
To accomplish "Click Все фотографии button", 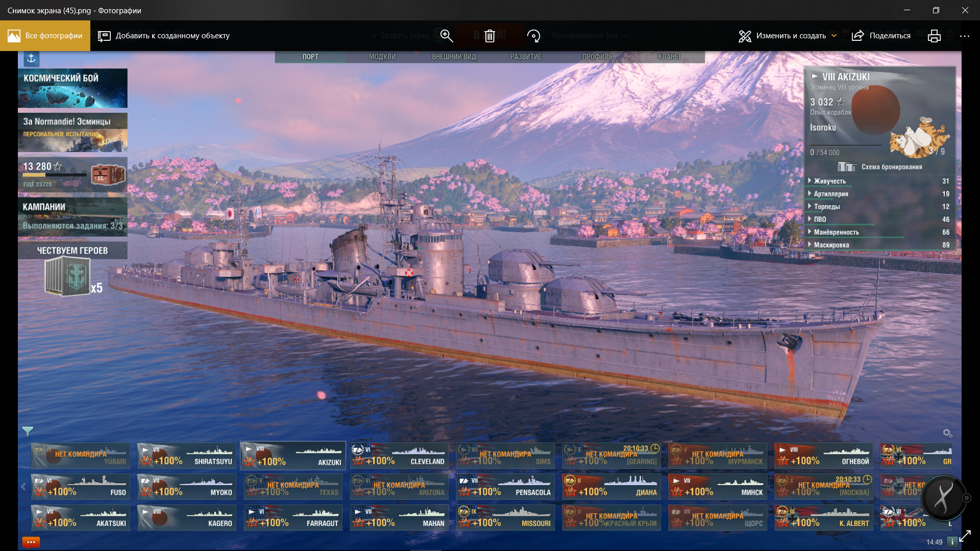I will (45, 36).
